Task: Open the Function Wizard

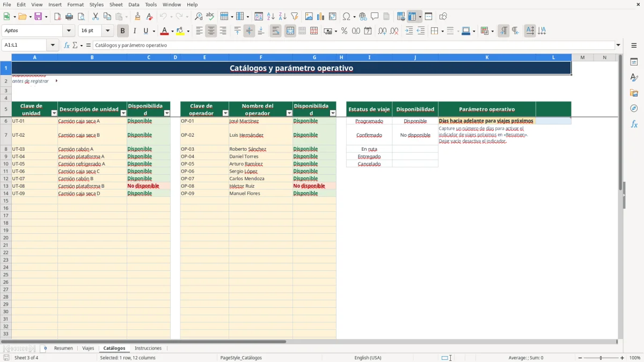Action: pyautogui.click(x=67, y=45)
